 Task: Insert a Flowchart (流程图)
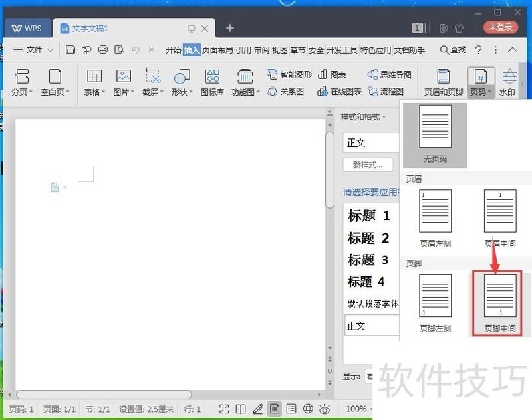[386, 92]
